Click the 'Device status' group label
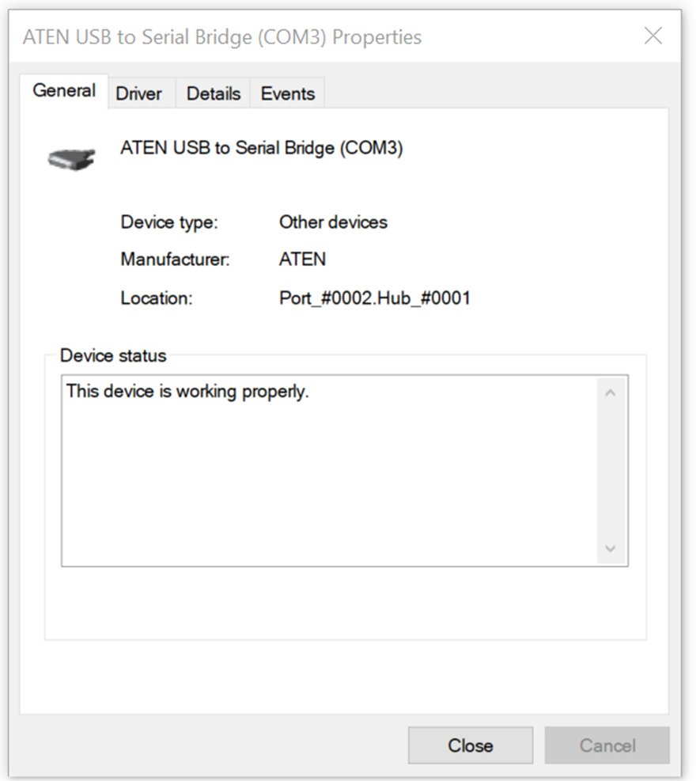700x781 pixels. [x=113, y=355]
